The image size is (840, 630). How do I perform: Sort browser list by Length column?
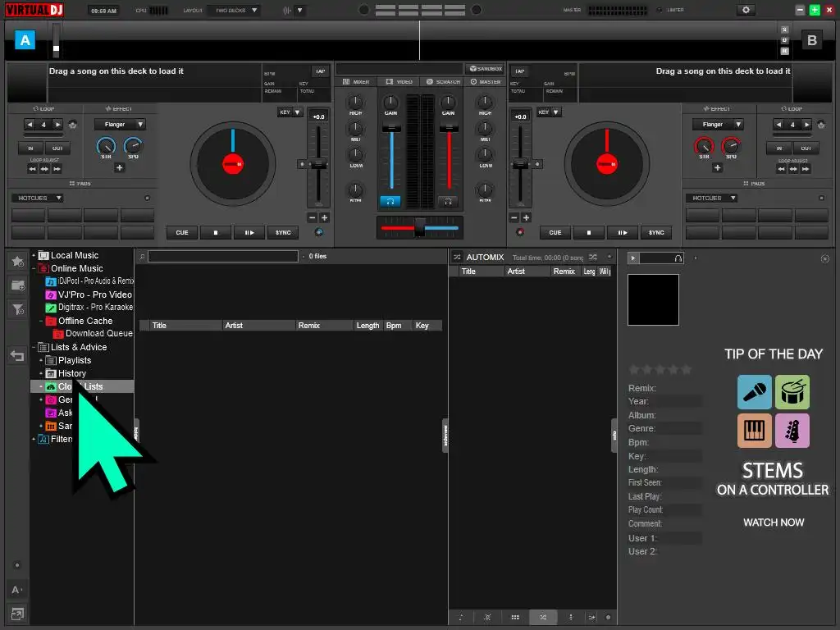368,325
